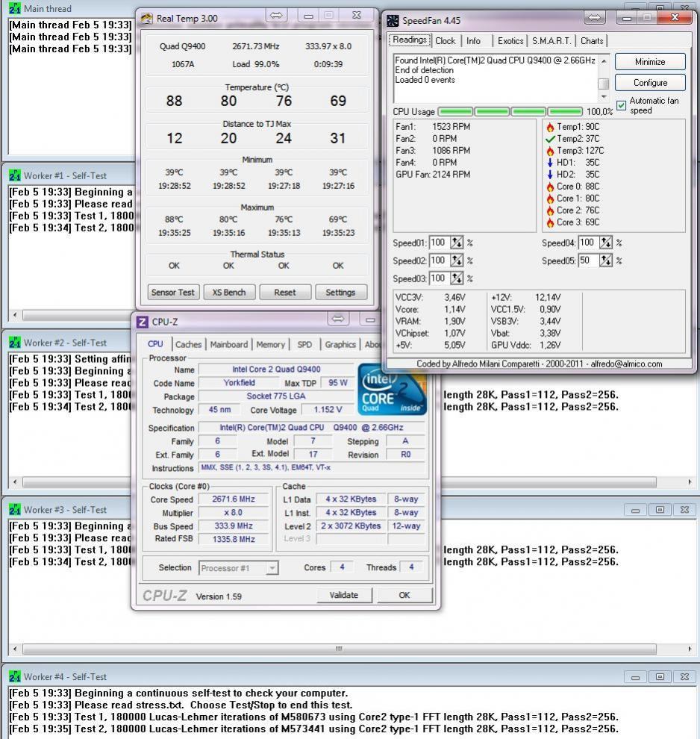The image size is (700, 739).
Task: Click the CPU Usage progress bar in SpeedFan
Action: [510, 112]
